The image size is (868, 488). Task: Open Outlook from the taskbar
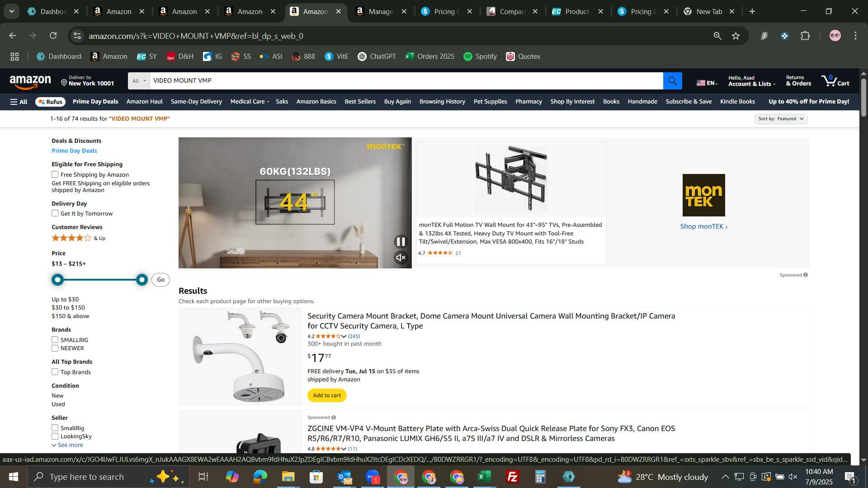[x=344, y=477]
